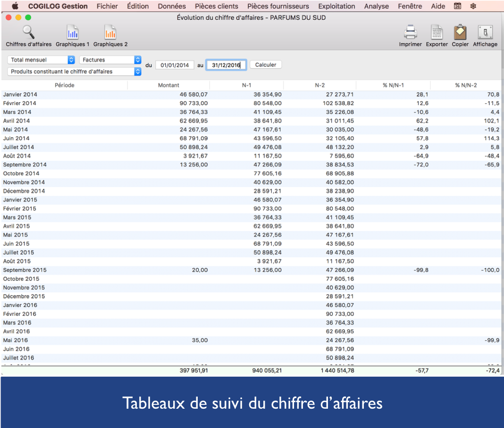The width and height of the screenshot is (504, 428).
Task: Open the Pièces clients menu
Action: click(216, 6)
